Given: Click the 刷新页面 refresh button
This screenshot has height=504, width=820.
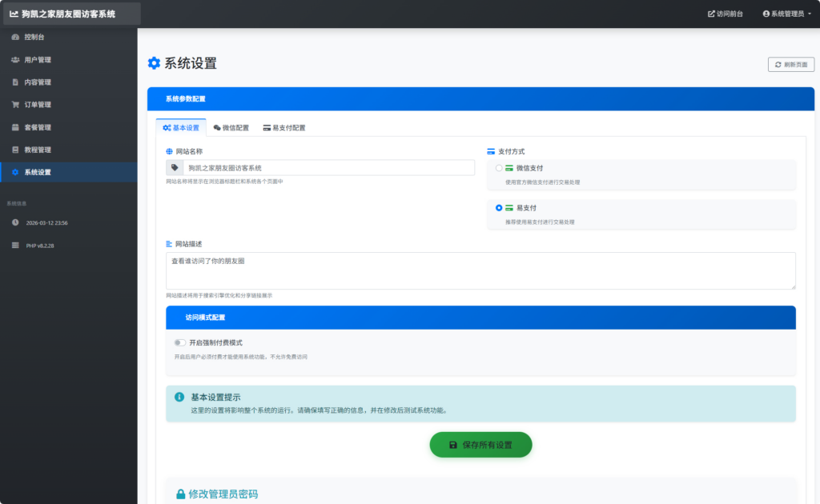Looking at the screenshot, I should (790, 64).
